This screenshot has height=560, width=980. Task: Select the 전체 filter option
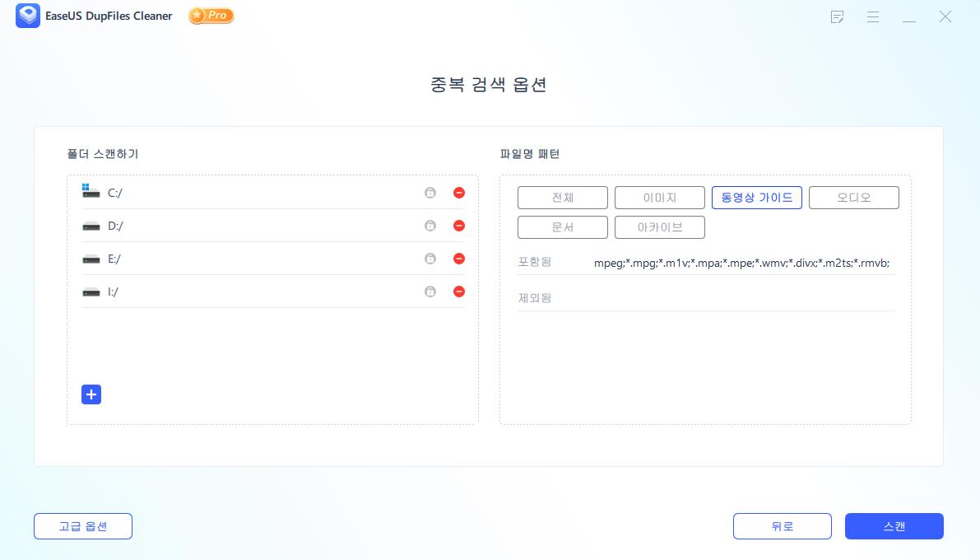point(563,198)
